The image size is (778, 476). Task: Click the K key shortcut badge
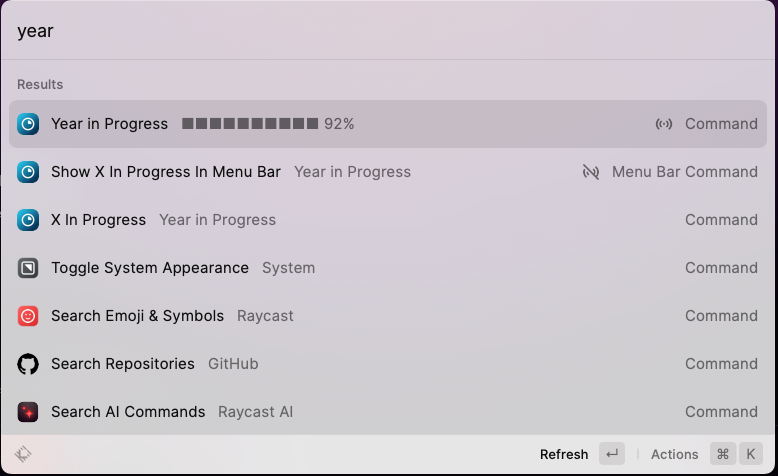pyautogui.click(x=750, y=454)
